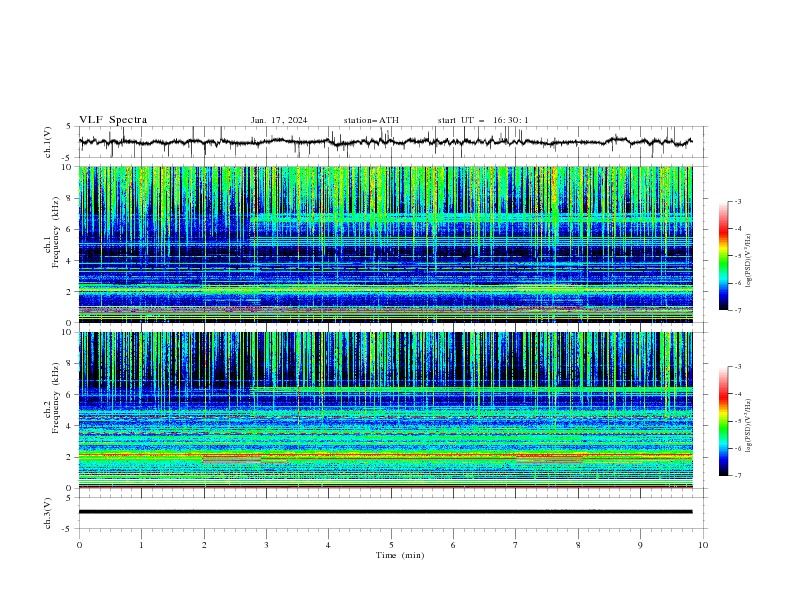Click the ch.3 black waveform band

[385, 512]
